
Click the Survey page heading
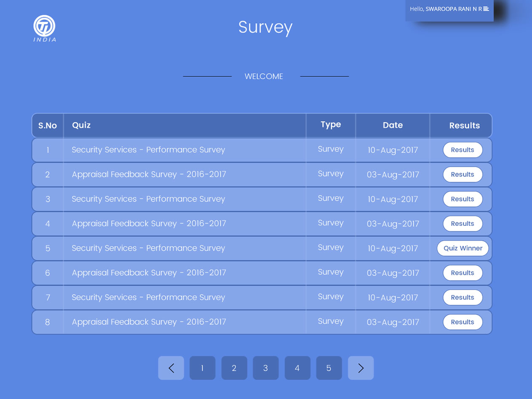(265, 27)
